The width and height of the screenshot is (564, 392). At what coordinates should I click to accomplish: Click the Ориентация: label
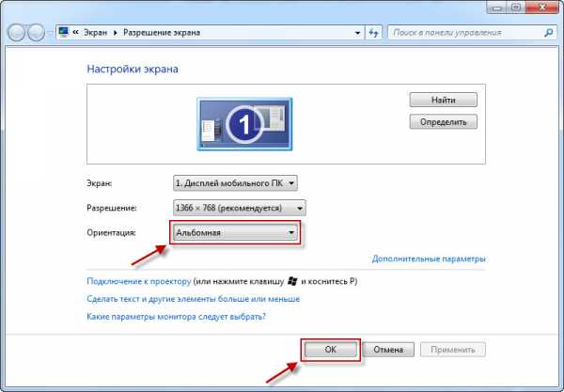pos(111,233)
